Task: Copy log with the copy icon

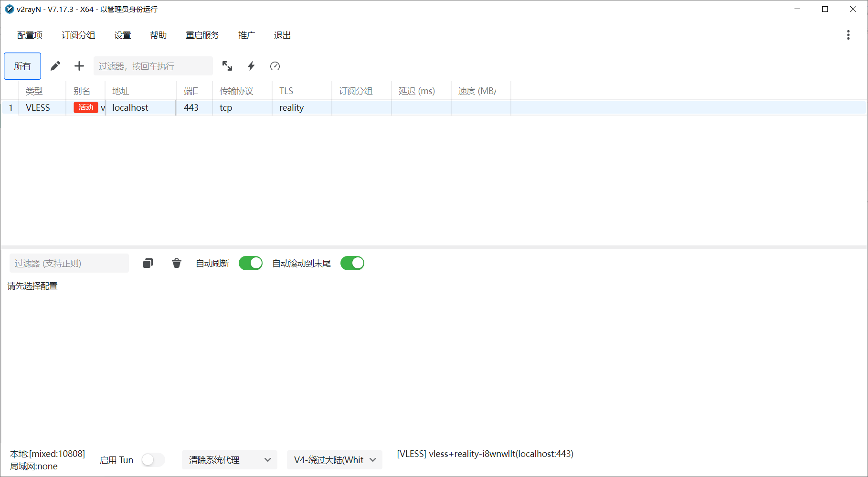Action: click(x=148, y=263)
